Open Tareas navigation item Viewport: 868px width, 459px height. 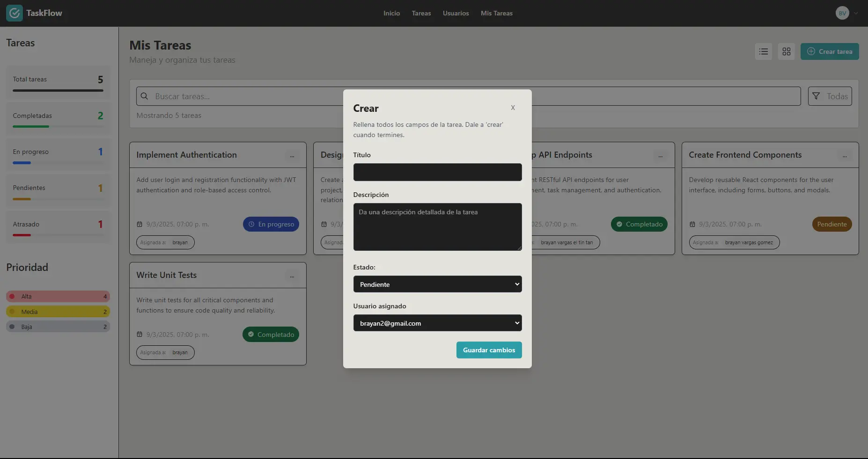click(x=421, y=13)
